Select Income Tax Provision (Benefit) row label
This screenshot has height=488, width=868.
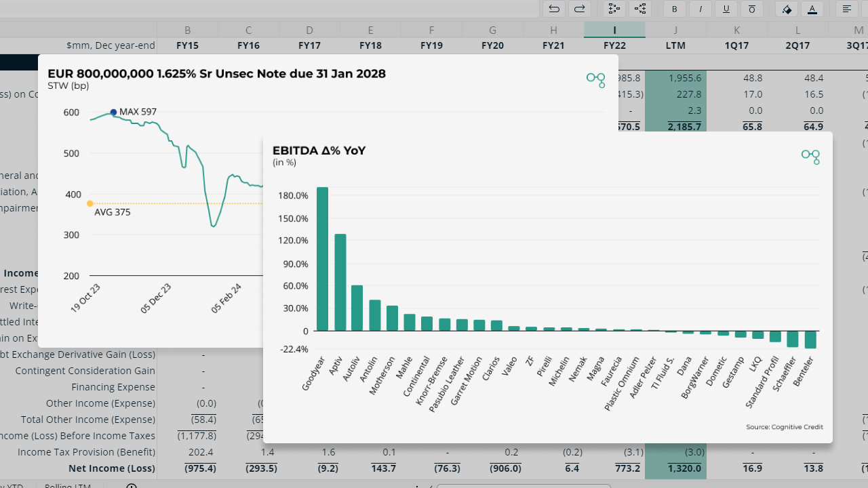[86, 452]
